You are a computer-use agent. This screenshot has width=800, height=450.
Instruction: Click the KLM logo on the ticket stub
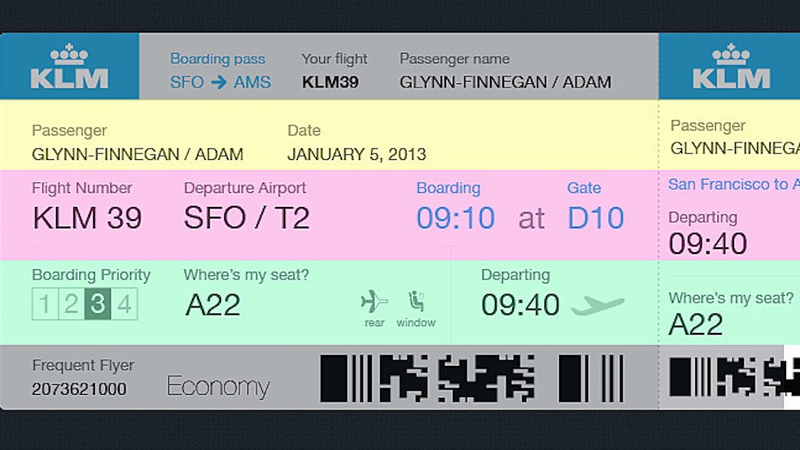click(731, 66)
